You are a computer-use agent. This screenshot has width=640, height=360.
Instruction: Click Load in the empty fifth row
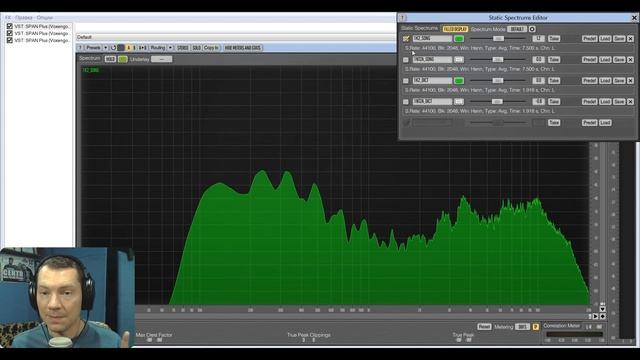605,122
